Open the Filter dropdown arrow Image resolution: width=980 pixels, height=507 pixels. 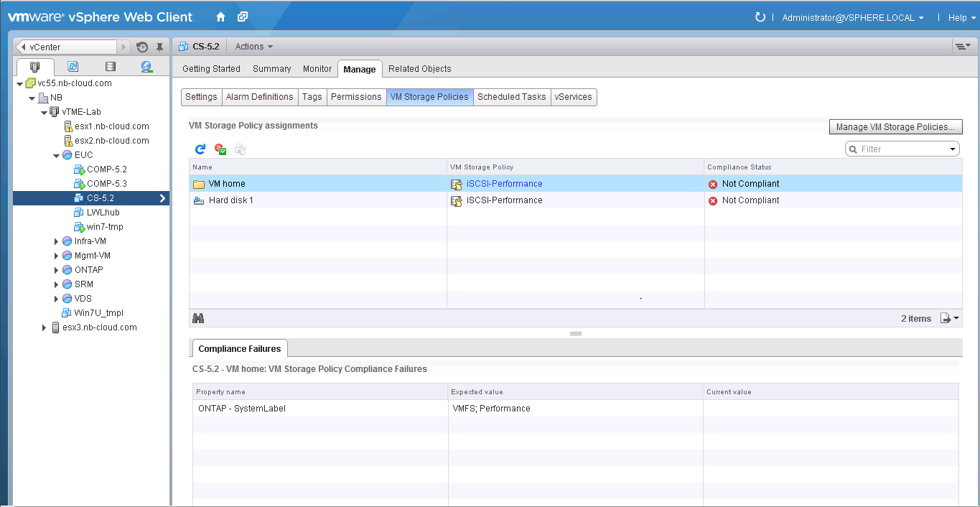pos(953,149)
